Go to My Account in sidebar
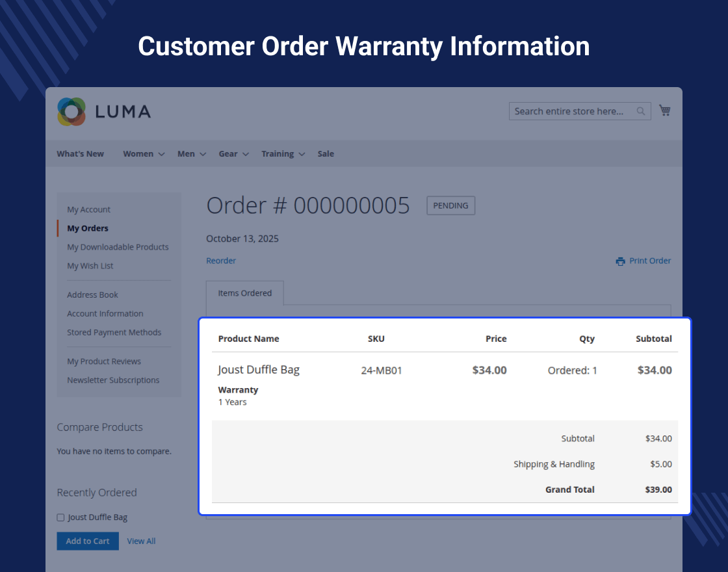 coord(88,209)
